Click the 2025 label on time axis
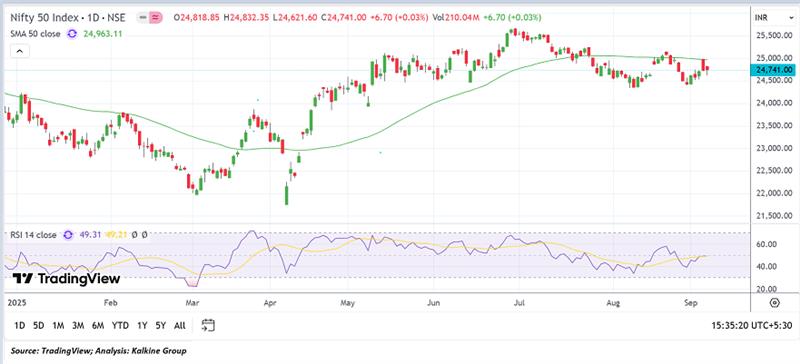 pos(17,303)
